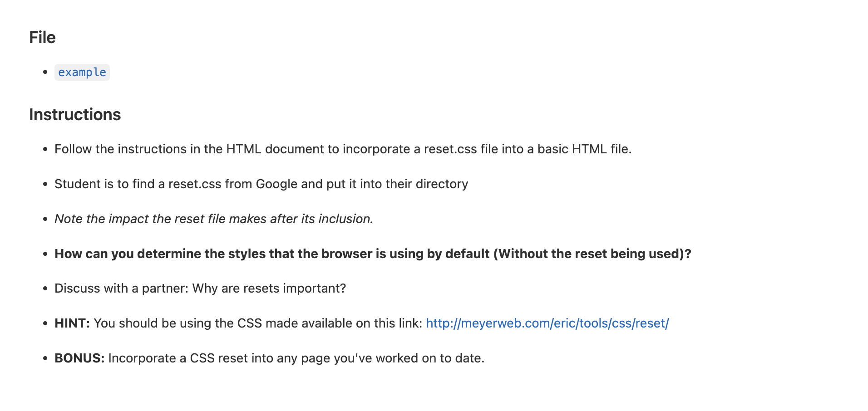This screenshot has width=868, height=411.
Task: Click the 'Student is to find' line
Action: [x=261, y=184]
